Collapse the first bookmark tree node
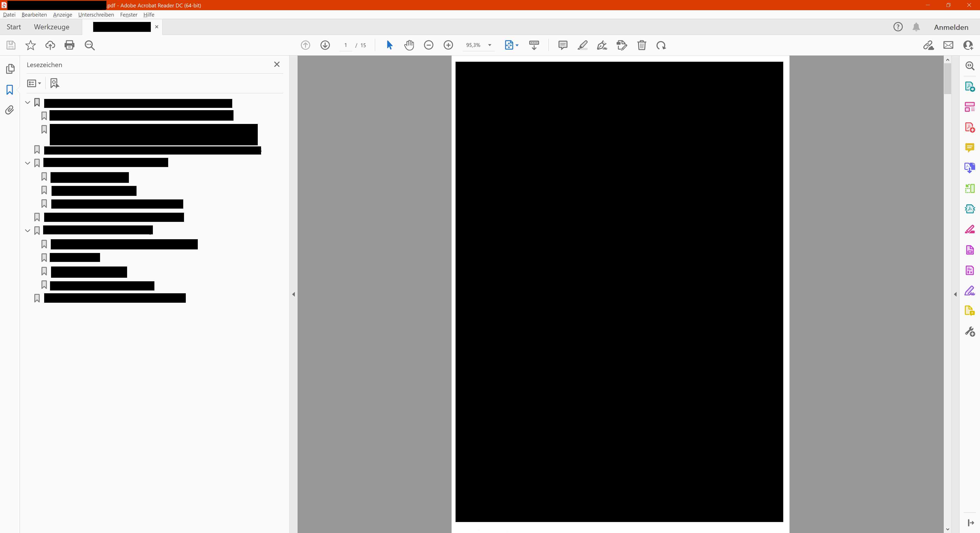 [27, 103]
